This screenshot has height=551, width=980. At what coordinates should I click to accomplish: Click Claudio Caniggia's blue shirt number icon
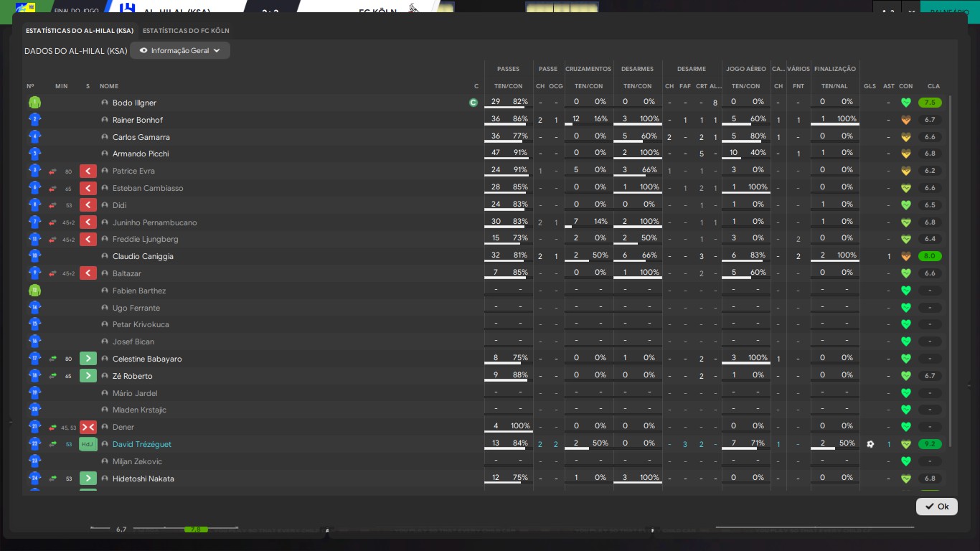[x=34, y=256]
